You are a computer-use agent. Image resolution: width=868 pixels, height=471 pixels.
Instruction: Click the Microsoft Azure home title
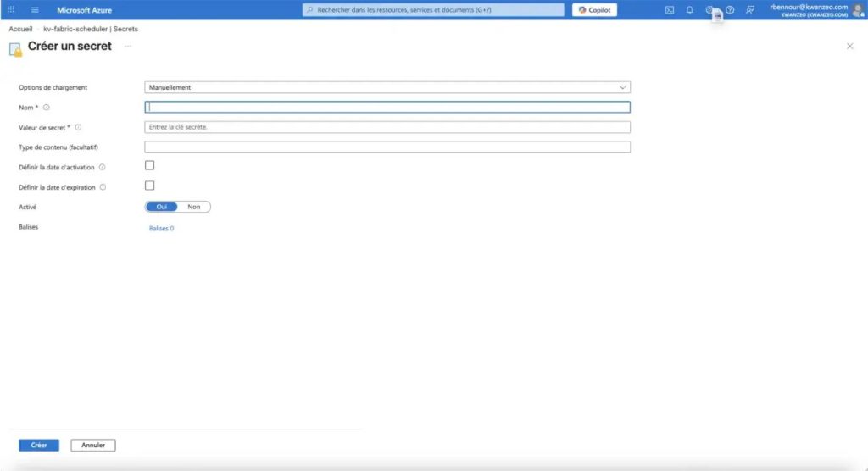[x=84, y=10]
